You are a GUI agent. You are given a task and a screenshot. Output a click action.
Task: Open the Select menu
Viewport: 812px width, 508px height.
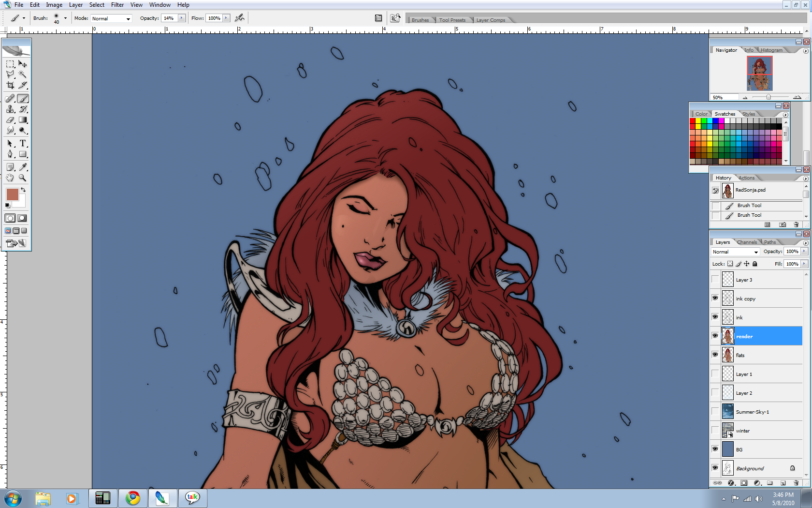[x=97, y=5]
